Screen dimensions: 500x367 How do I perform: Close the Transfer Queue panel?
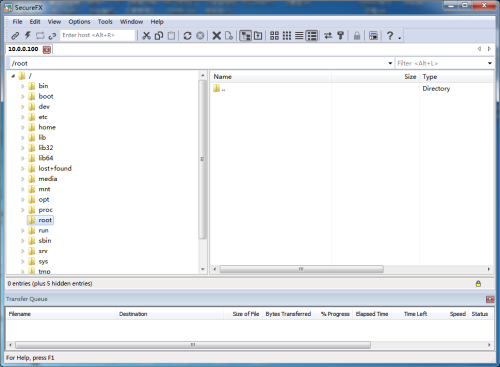coord(490,299)
